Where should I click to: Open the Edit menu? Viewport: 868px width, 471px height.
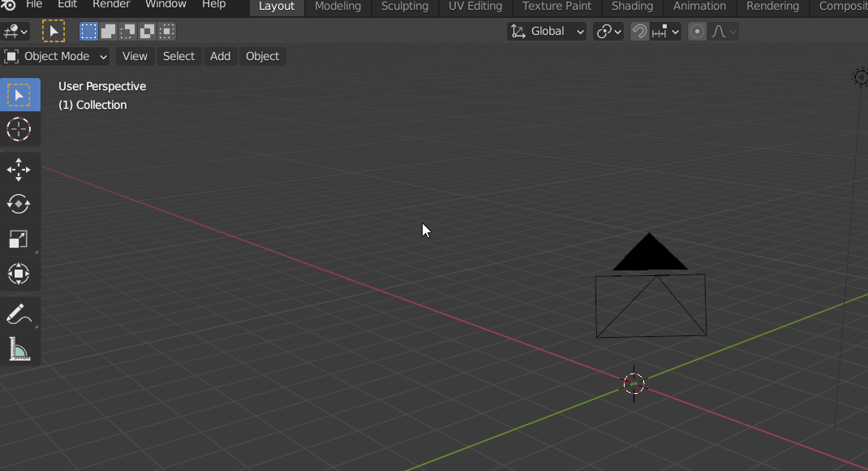pyautogui.click(x=67, y=4)
